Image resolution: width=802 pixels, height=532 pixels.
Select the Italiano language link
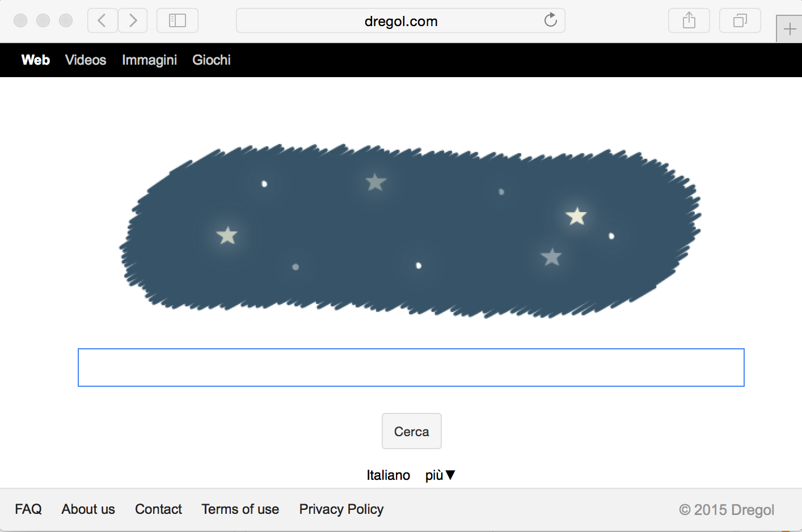pyautogui.click(x=388, y=475)
